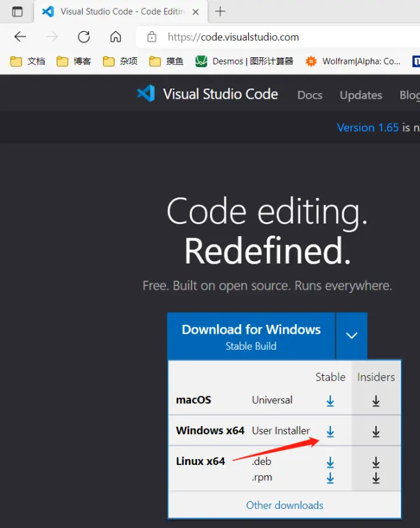Open the Other downloads link
Image resolution: width=420 pixels, height=528 pixels.
284,505
